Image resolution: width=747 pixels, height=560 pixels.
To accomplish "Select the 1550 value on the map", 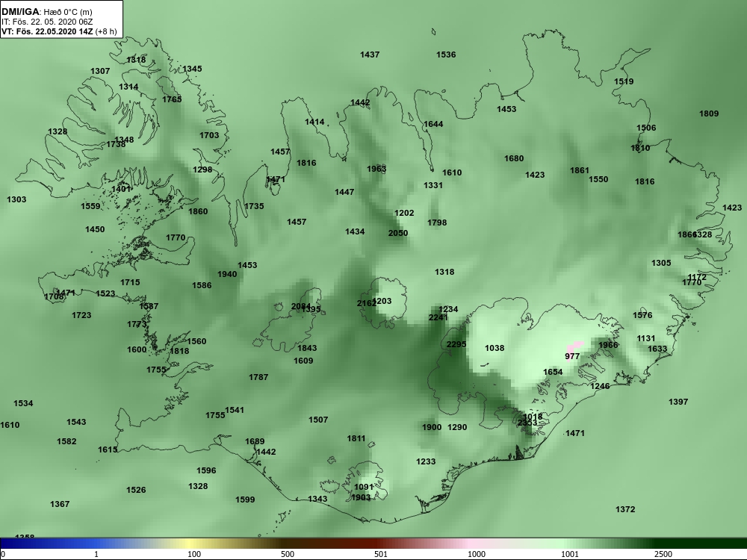I will [598, 179].
